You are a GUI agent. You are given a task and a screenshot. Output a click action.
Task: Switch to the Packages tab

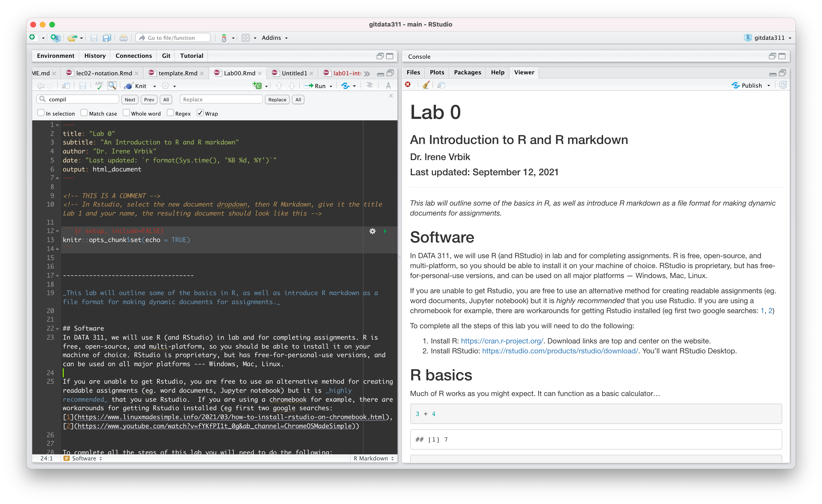(x=467, y=72)
